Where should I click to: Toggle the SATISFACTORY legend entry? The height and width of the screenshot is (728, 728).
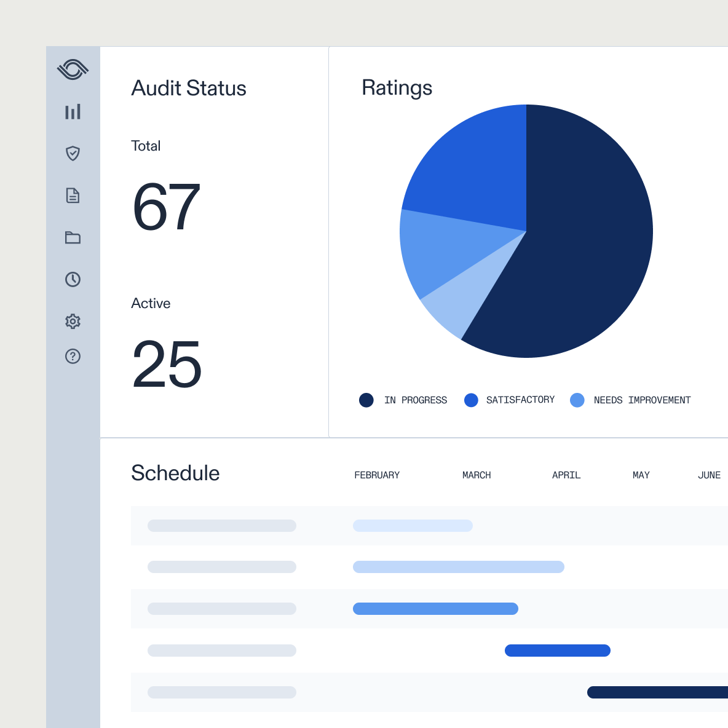509,400
